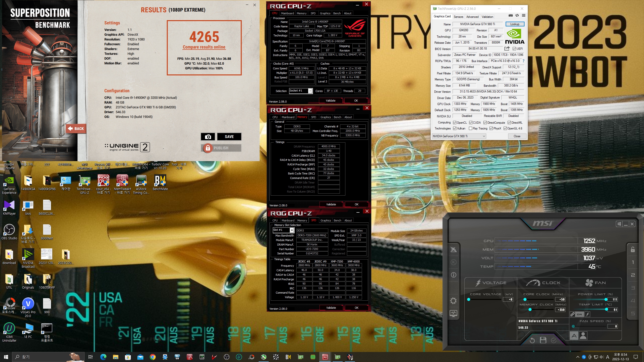Click Afterburner memory clock slider handle
644x362 pixels.
click(530, 309)
